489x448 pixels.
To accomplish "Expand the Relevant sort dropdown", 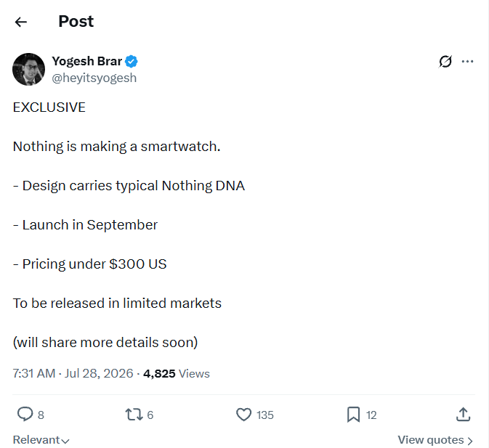I will [x=41, y=440].
